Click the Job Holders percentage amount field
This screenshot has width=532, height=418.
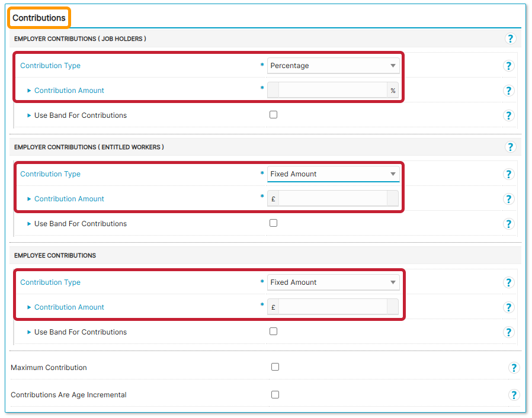point(332,91)
